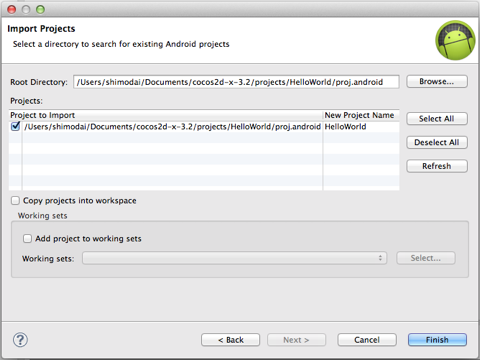Viewport: 480px width, 360px height.
Task: Click Project to Import column header
Action: pos(166,115)
